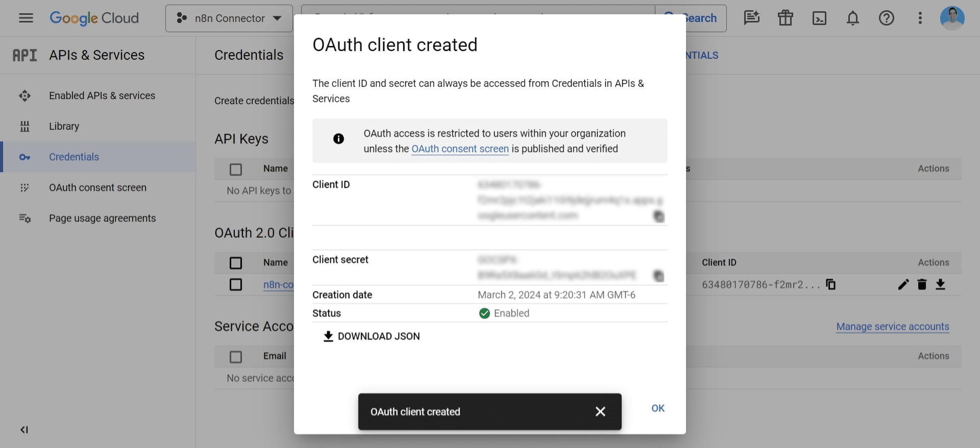Open the free trial gift icon
This screenshot has height=448, width=980.
pyautogui.click(x=785, y=18)
